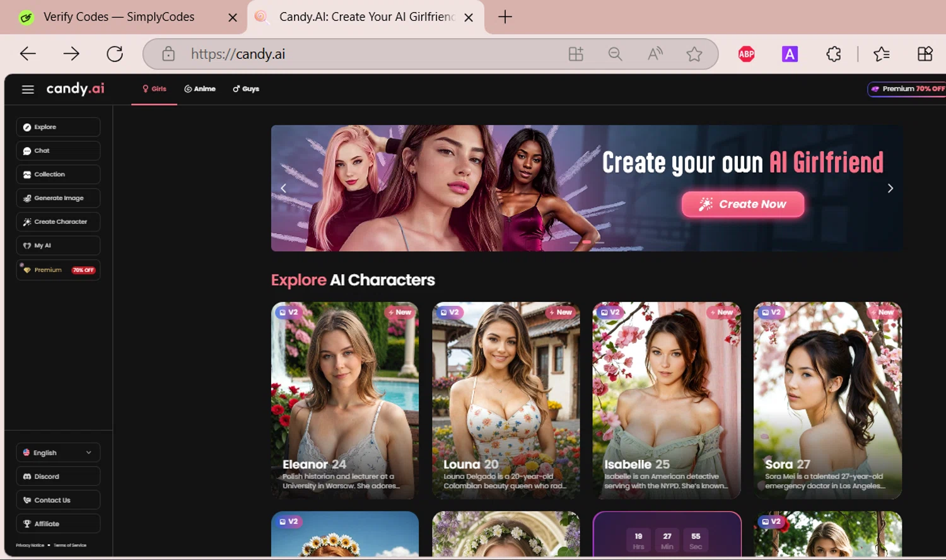Click the V2 badge on Sora's card

click(771, 312)
